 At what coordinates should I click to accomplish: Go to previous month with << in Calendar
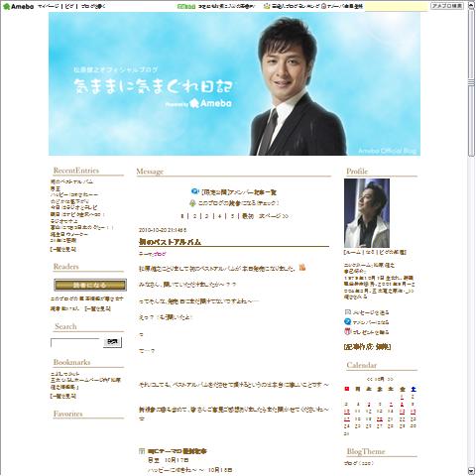coord(370,379)
